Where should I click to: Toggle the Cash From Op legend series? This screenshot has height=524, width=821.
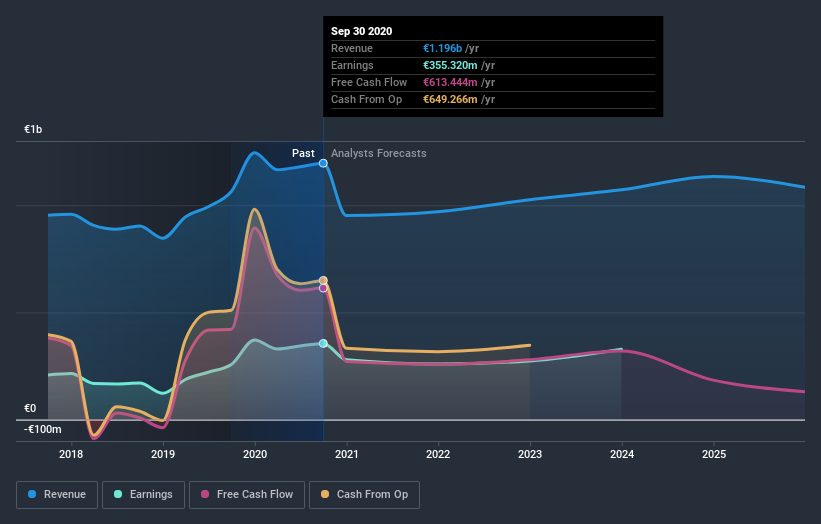click(x=364, y=495)
